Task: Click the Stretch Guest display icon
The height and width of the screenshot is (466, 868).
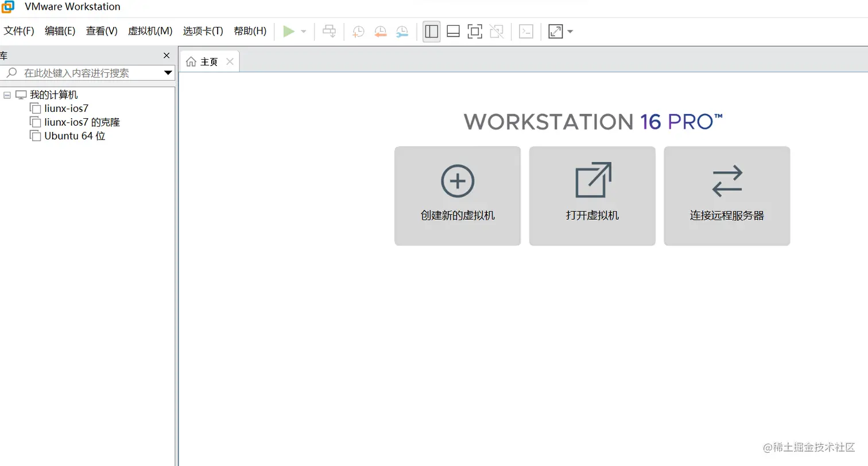Action: tap(556, 32)
